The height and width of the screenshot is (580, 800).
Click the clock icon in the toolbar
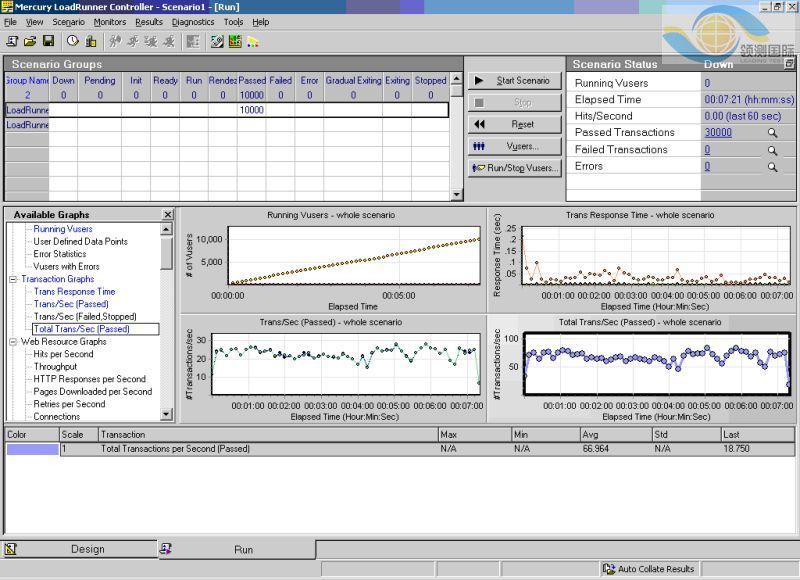pyautogui.click(x=72, y=41)
